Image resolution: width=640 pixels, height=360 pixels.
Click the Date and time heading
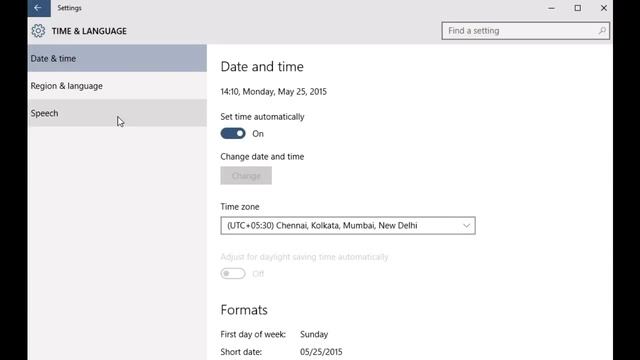[x=262, y=67]
